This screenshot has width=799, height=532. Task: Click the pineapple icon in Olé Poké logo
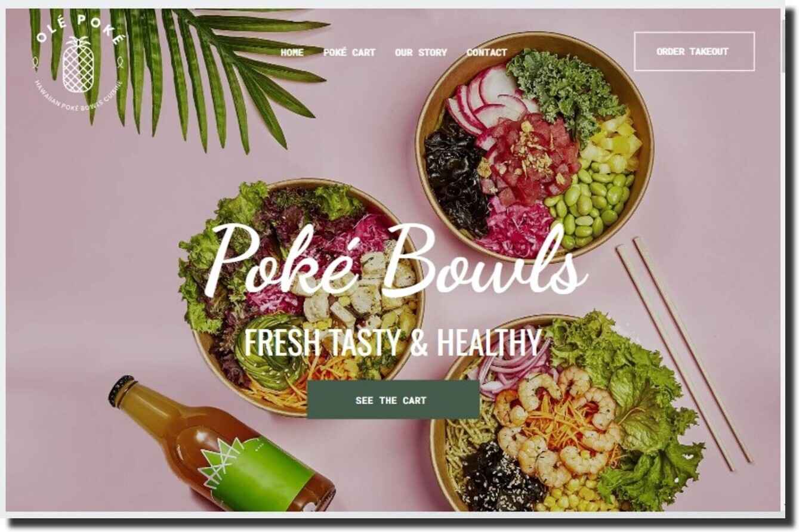click(79, 65)
